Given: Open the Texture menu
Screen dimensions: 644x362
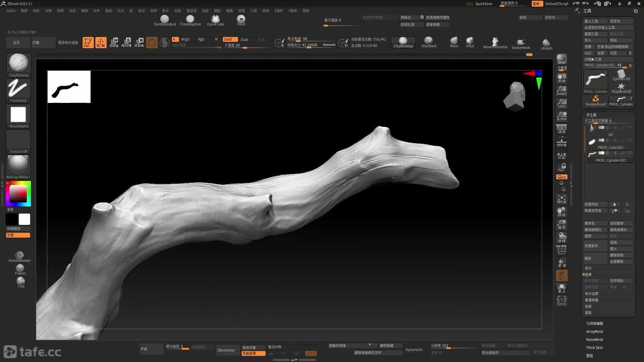Looking at the screenshot, I should (241, 11).
